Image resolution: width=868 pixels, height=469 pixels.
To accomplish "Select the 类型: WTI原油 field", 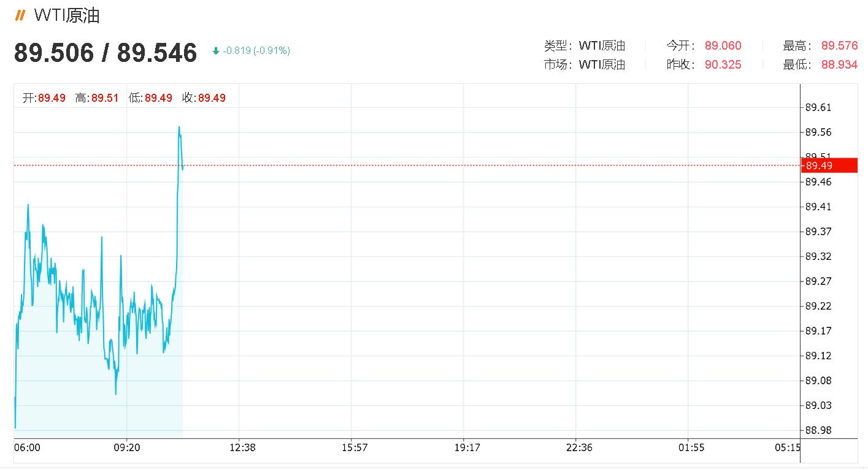I will point(585,45).
